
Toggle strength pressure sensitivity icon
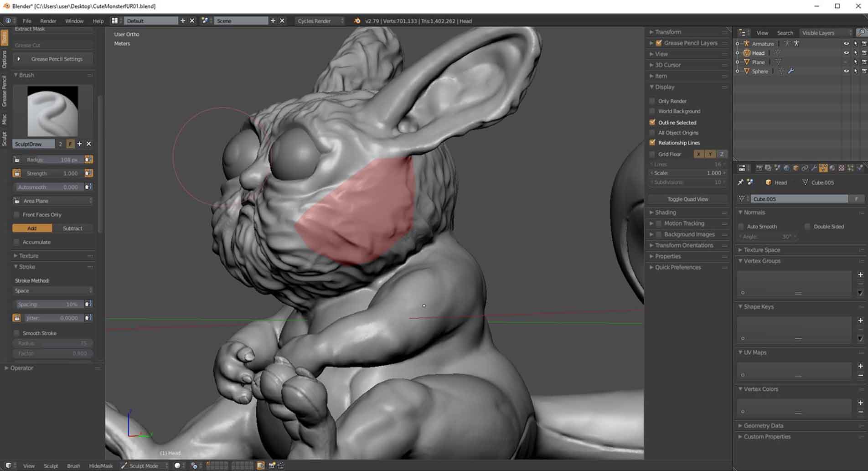[88, 173]
